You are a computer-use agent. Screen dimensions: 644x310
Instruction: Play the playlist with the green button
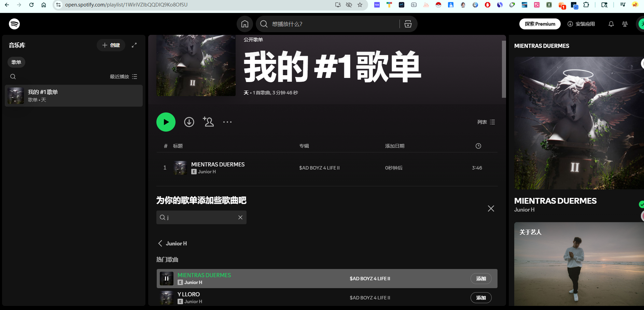click(166, 122)
